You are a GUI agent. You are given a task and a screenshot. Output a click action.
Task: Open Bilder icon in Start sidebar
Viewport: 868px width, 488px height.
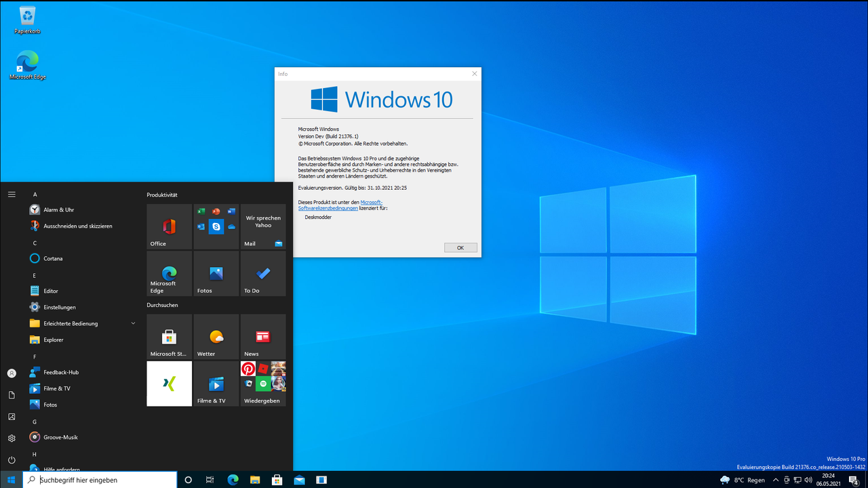(x=12, y=417)
